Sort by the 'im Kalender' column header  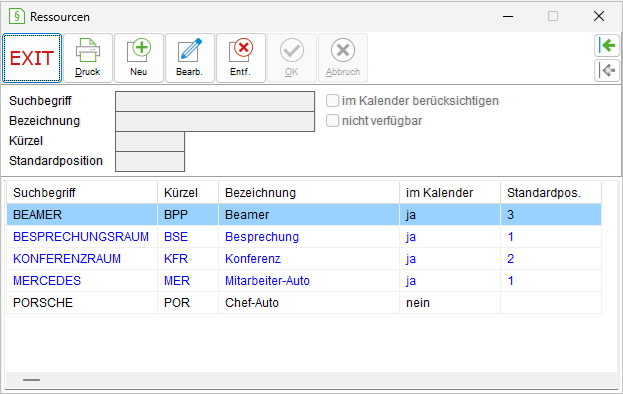(x=450, y=193)
